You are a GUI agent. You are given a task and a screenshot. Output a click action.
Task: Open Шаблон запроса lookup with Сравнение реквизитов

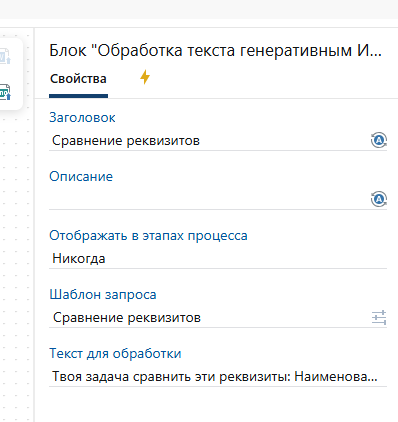tap(209, 318)
